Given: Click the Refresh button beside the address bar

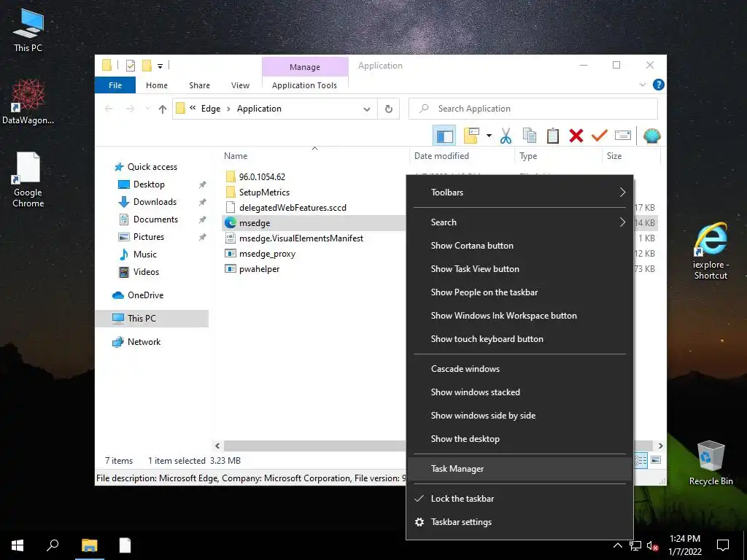Looking at the screenshot, I should pyautogui.click(x=388, y=109).
